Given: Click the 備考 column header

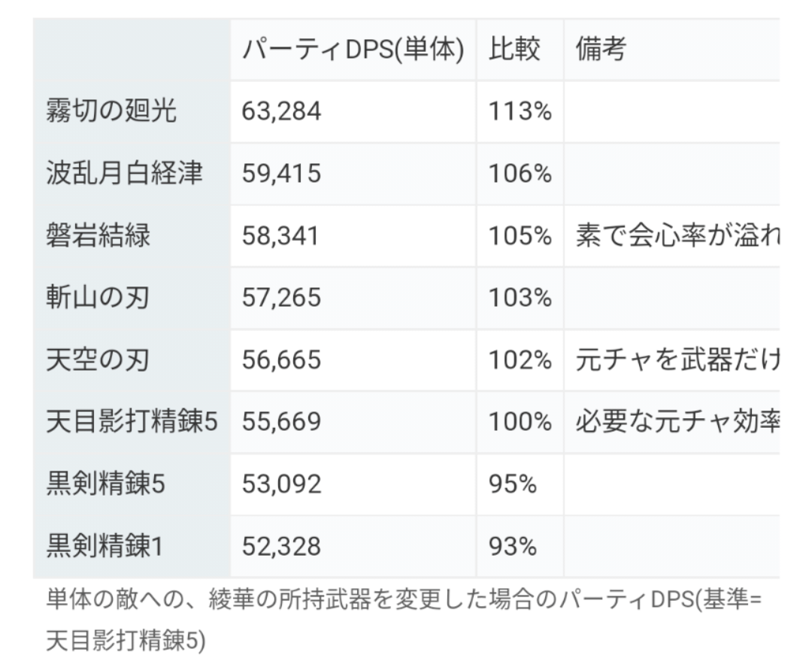Looking at the screenshot, I should pos(601,50).
